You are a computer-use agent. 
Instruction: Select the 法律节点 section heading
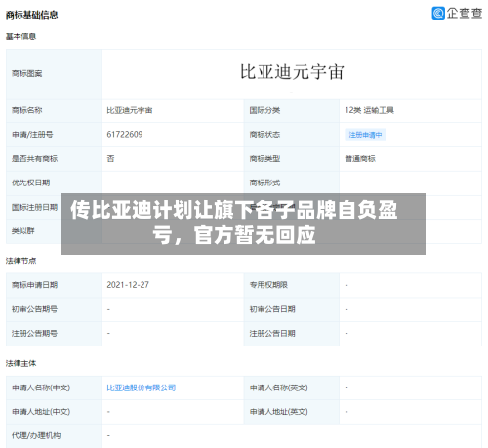pyautogui.click(x=20, y=261)
